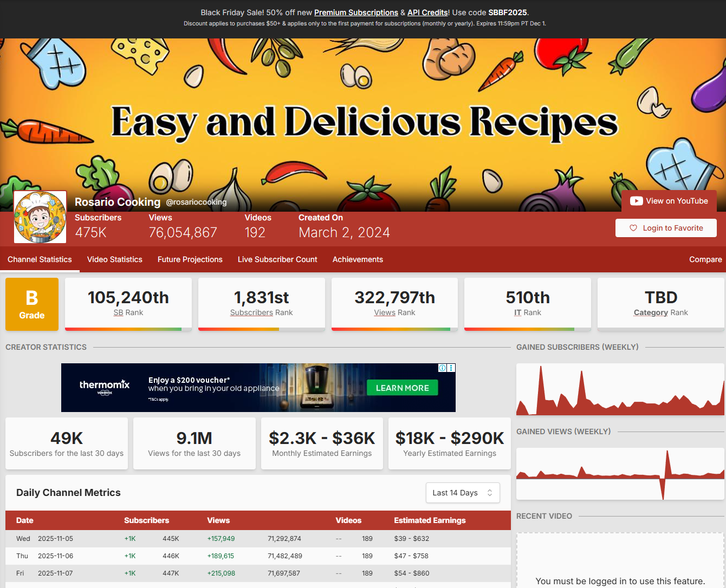Click the Gained Views weekly chart
This screenshot has height=588, width=726.
pyautogui.click(x=620, y=474)
